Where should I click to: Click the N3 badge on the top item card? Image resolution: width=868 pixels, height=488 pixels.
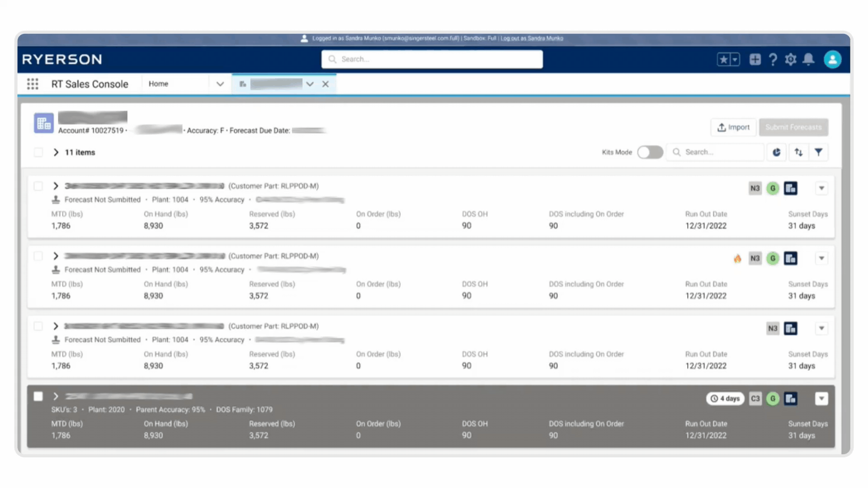(755, 188)
